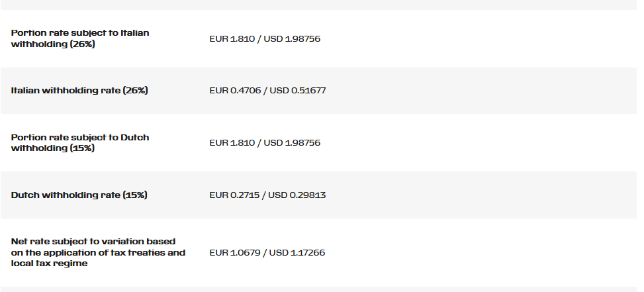Select the EUR 0.2715 / USD 0.29813 value
Viewport: 644px width, 292px height.
click(267, 195)
